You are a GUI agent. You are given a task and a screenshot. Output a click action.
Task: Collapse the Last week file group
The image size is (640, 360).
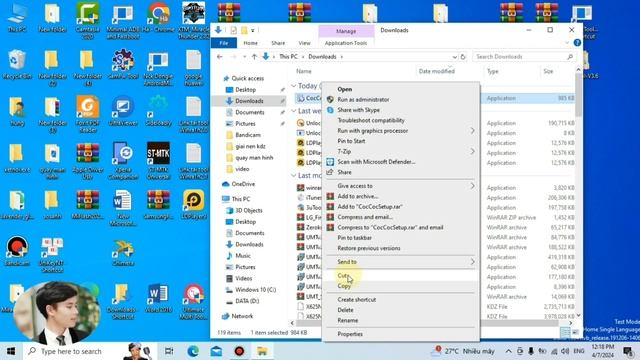coord(293,111)
